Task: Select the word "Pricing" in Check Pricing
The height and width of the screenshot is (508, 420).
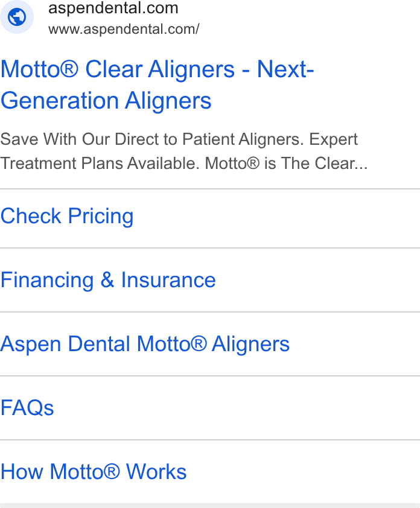Action: tap(101, 217)
